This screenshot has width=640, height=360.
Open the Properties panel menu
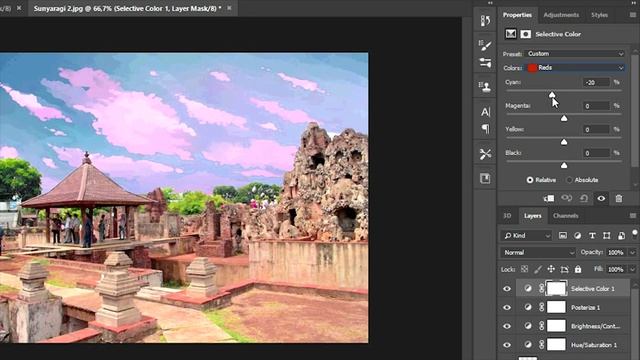point(633,15)
